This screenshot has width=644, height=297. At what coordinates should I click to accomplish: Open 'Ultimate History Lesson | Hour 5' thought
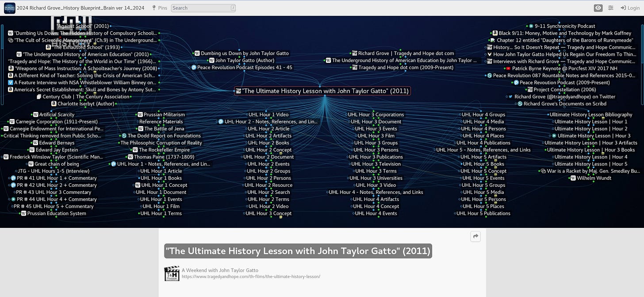coord(591,164)
